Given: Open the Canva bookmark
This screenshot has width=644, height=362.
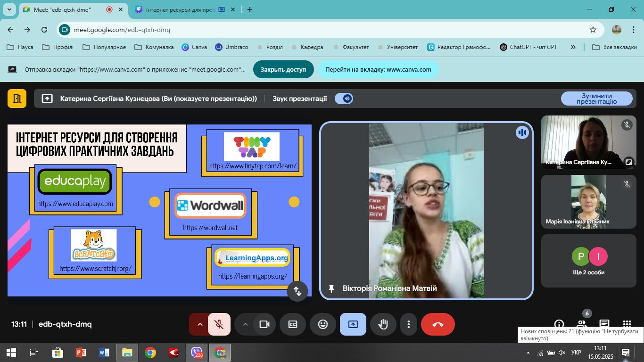Looking at the screenshot, I should tap(194, 47).
